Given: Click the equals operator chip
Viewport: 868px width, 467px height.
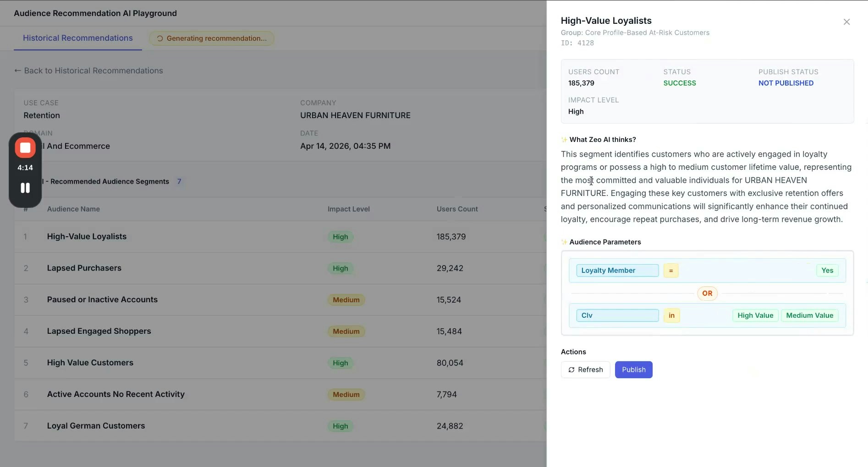Looking at the screenshot, I should coord(671,271).
